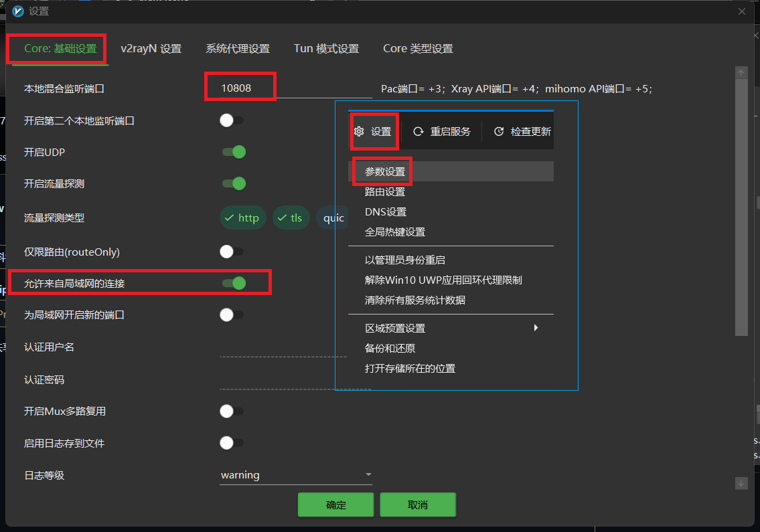Click the v2rayN logo icon in title bar

pos(18,11)
